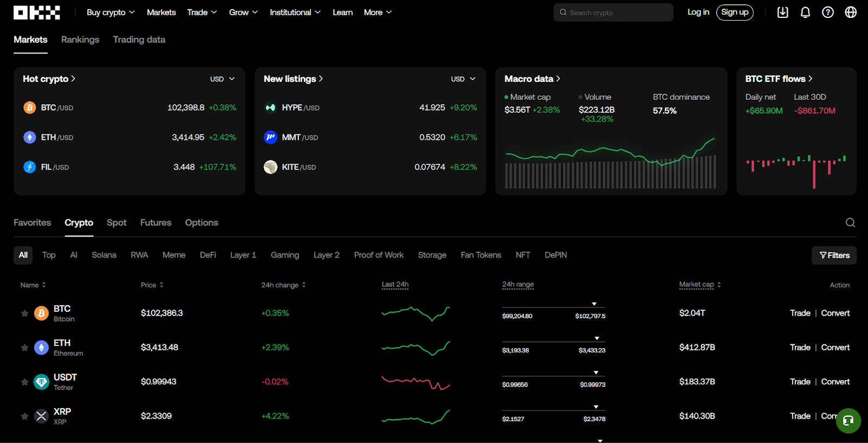Screen dimensions: 868x443
Task: Click the ETH icon in table row
Action: pos(41,348)
